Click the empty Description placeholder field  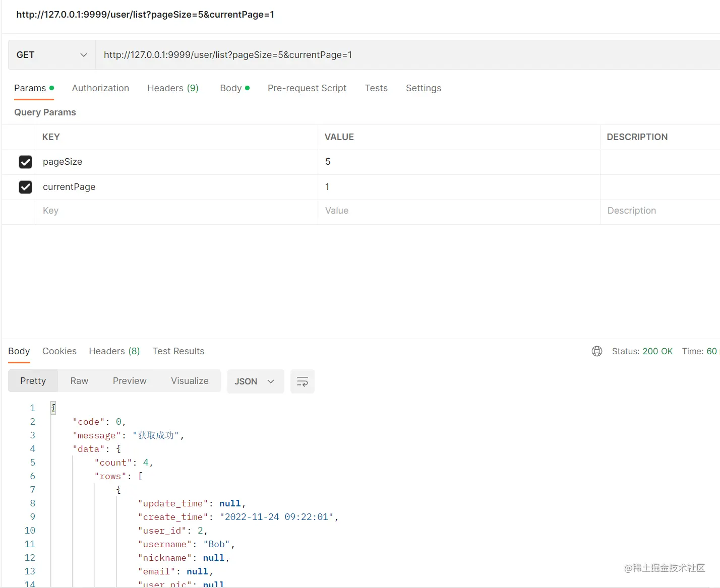tap(660, 211)
